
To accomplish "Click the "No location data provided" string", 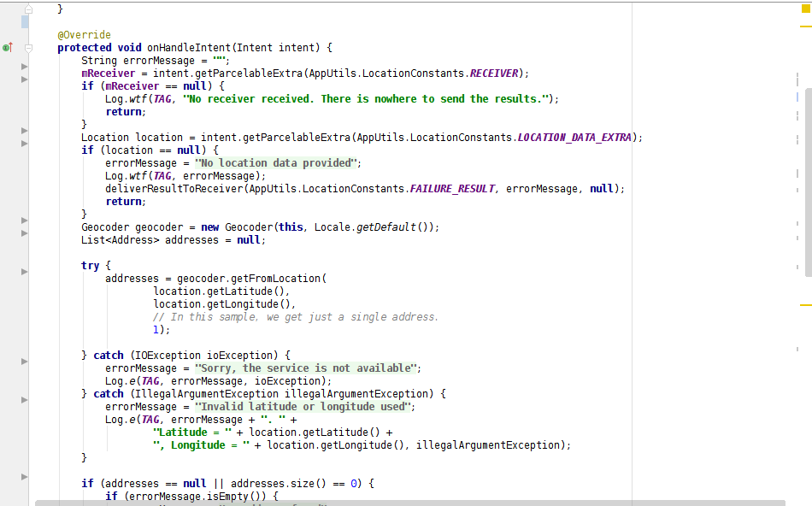I will pyautogui.click(x=276, y=163).
